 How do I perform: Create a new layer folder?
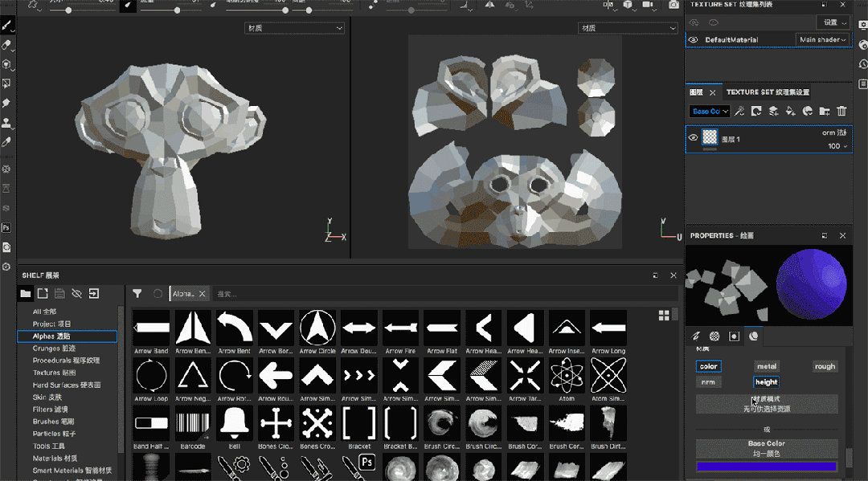[x=825, y=111]
